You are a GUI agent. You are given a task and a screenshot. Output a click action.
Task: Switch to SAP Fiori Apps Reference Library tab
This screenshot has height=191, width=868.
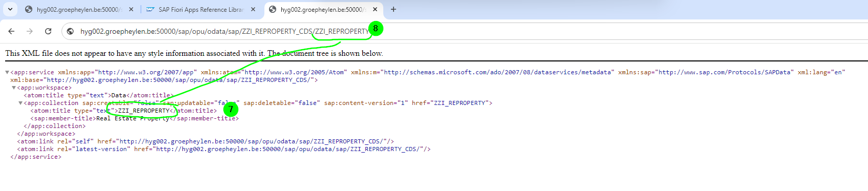coord(201,9)
